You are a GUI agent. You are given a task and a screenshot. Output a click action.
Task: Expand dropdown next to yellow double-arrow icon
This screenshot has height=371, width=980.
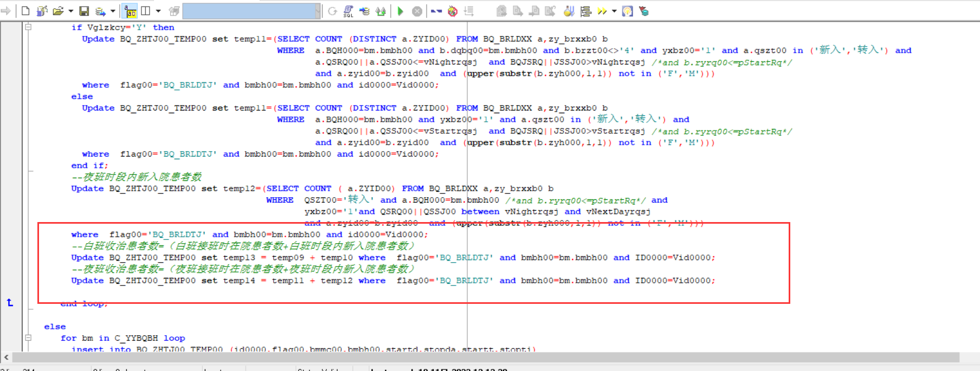[614, 11]
